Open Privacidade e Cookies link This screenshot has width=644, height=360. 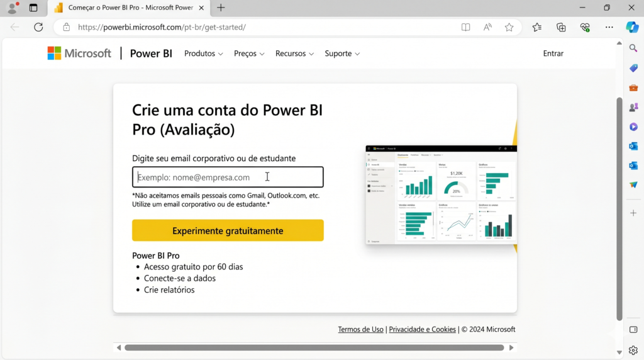pyautogui.click(x=422, y=329)
